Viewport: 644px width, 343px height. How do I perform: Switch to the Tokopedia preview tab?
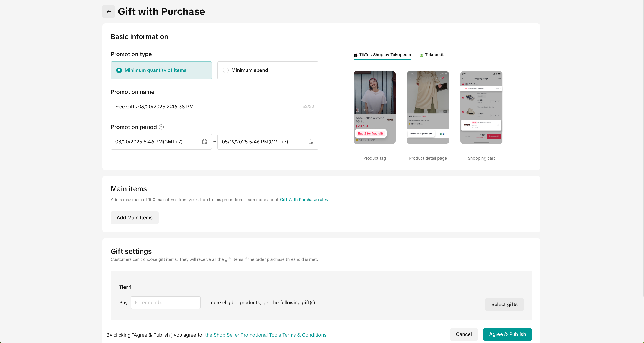(x=435, y=55)
